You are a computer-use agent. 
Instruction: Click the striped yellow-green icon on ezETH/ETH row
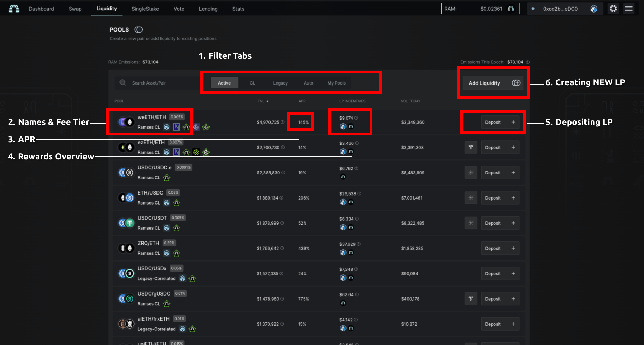click(x=196, y=152)
